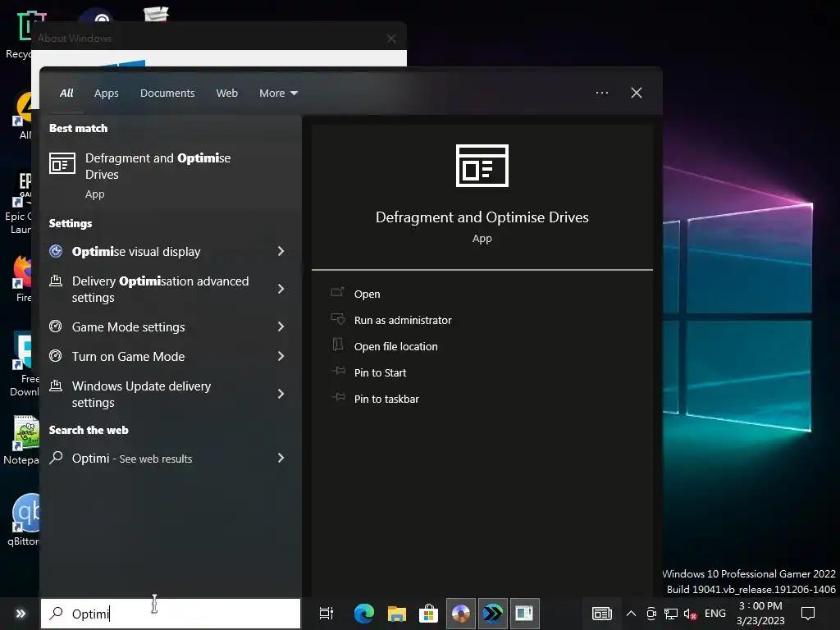Open the news and interests taskbar icon
The image size is (840, 630).
tap(601, 614)
